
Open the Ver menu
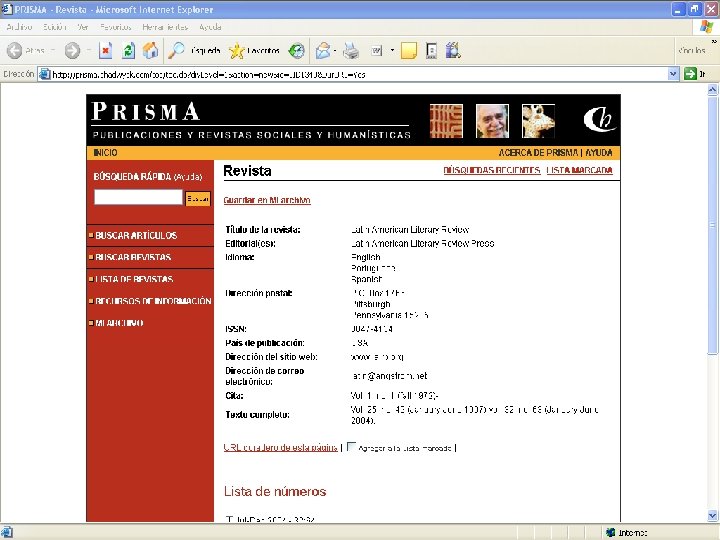click(83, 27)
